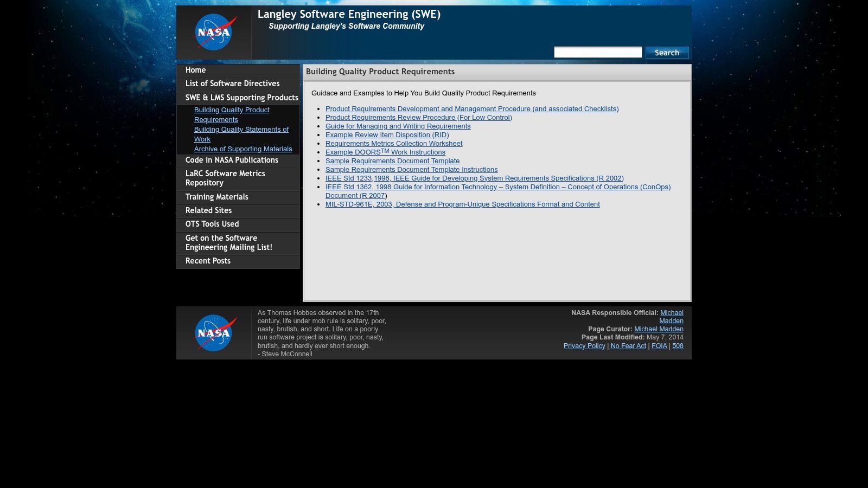Click the NASA logo in header
Viewport: 868px width, 488px height.
(215, 32)
